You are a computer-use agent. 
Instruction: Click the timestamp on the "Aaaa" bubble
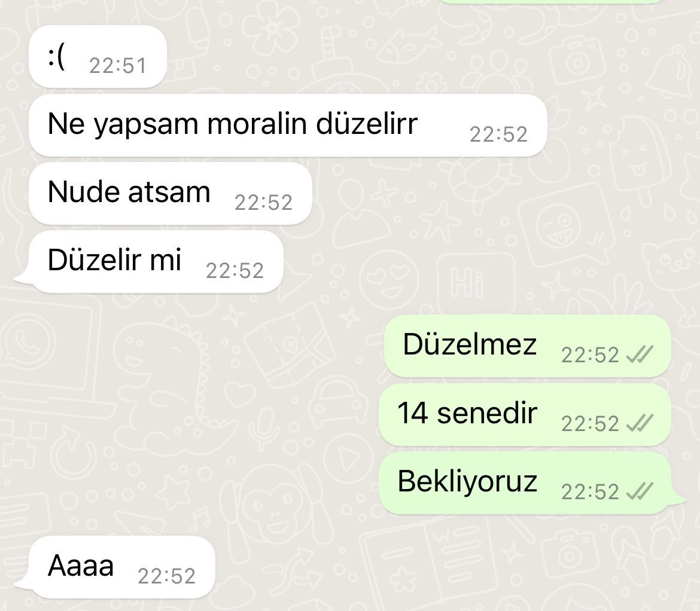coord(166,576)
